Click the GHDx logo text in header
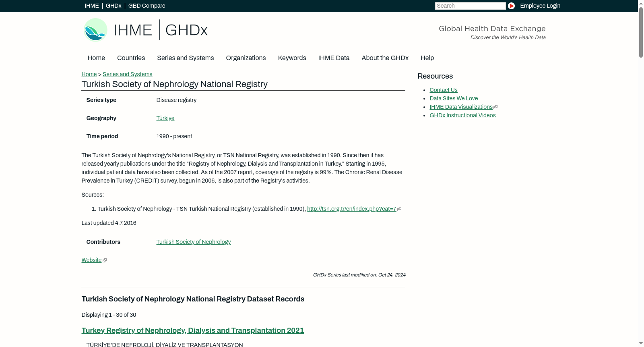The height and width of the screenshot is (347, 644). pyautogui.click(x=186, y=30)
